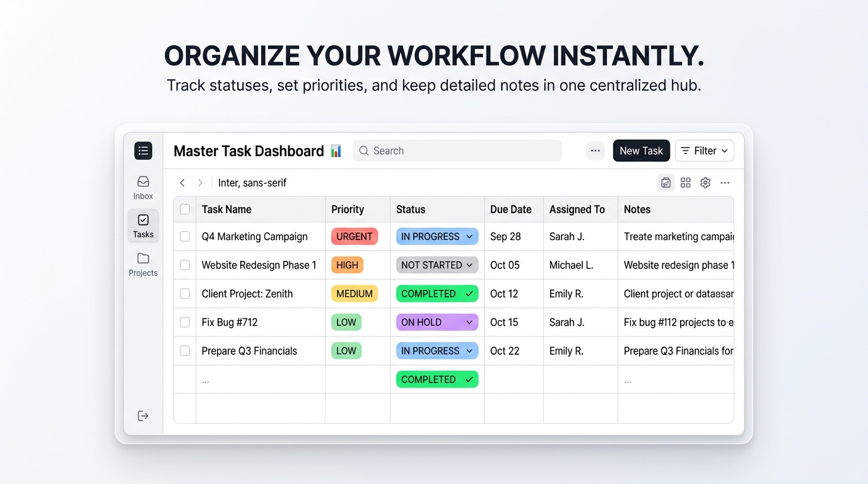The height and width of the screenshot is (484, 868).
Task: Toggle the select-all checkbox in header
Action: point(185,209)
